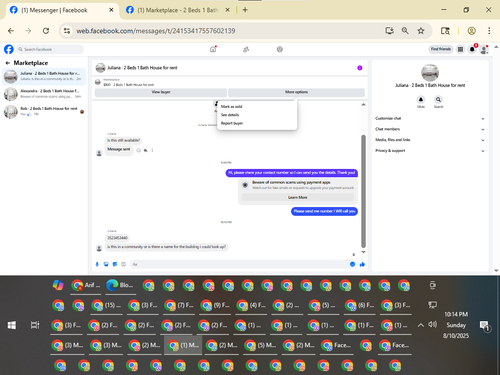Open the Groups icon in top navigation
500x375 pixels.
point(280,49)
